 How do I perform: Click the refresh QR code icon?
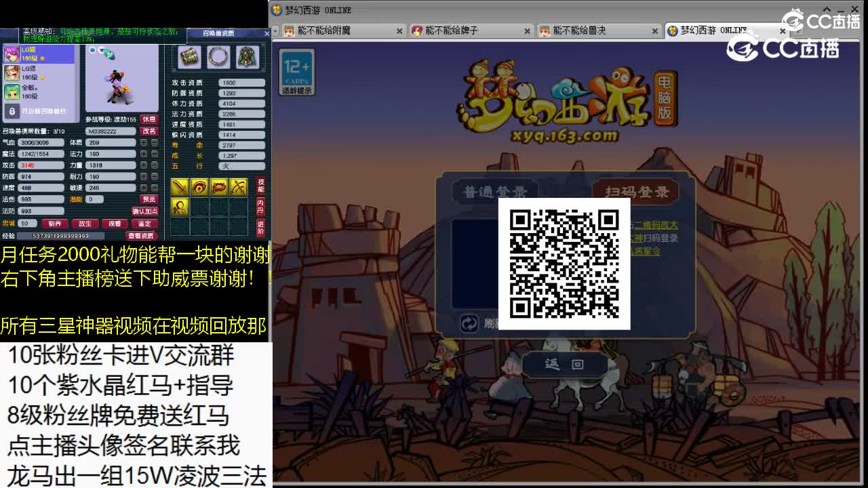coord(469,323)
